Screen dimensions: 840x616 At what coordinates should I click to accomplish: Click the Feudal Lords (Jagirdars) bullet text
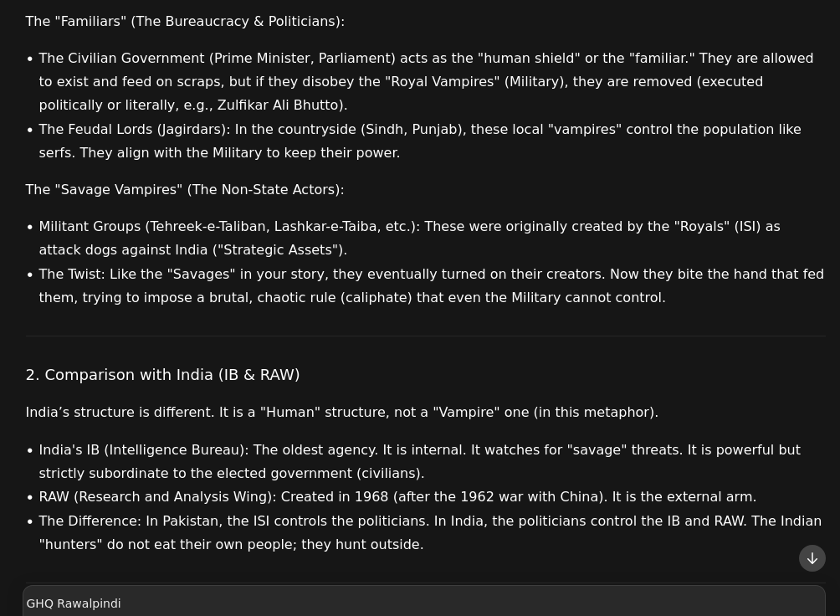point(419,141)
